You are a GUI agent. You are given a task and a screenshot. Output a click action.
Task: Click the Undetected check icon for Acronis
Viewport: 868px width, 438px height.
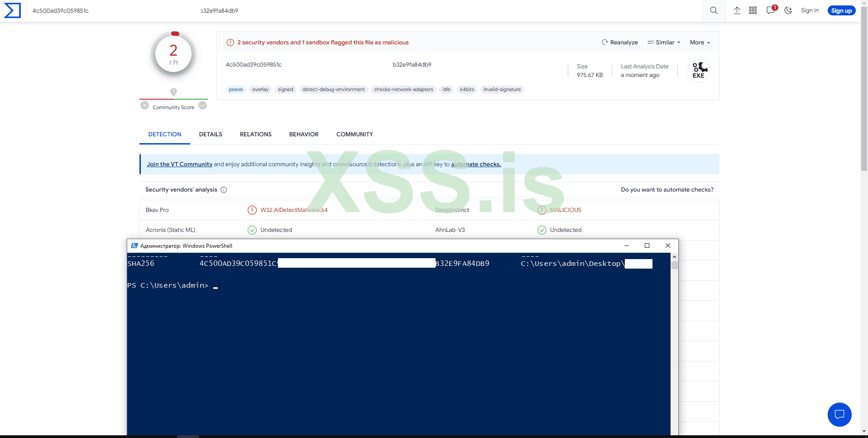pyautogui.click(x=252, y=230)
